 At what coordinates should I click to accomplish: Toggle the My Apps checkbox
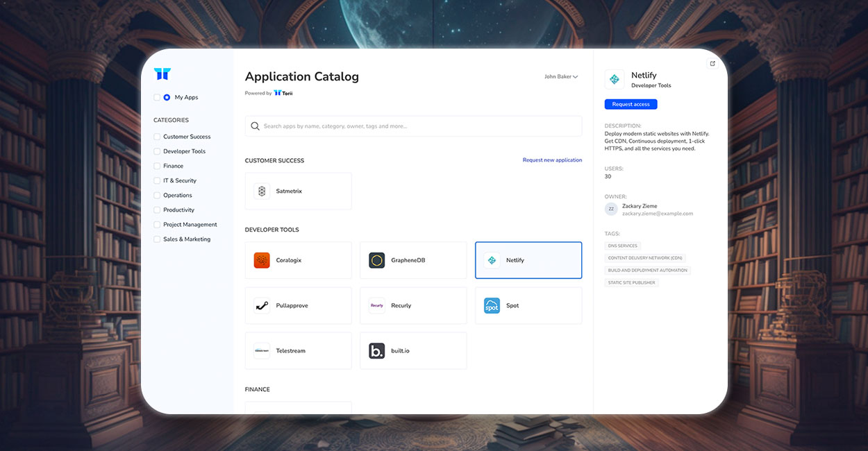click(157, 97)
